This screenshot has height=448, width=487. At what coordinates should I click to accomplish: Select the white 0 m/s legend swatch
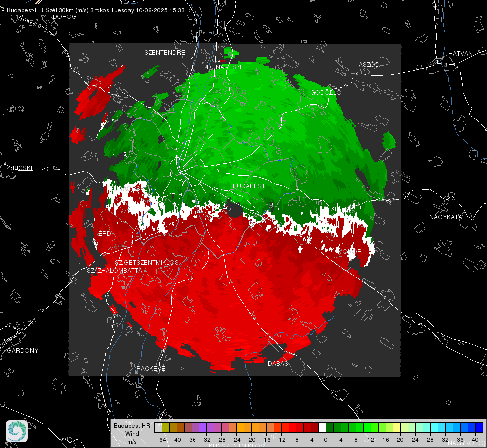[322, 428]
